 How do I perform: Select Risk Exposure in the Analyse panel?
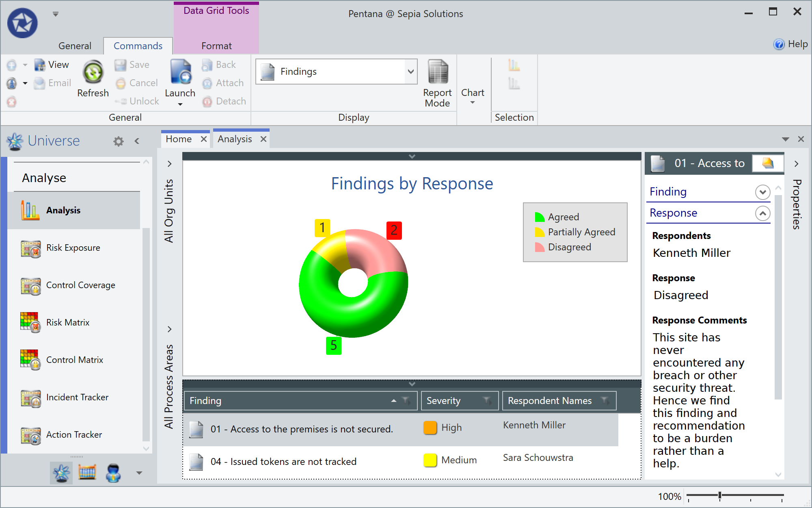pyautogui.click(x=73, y=247)
